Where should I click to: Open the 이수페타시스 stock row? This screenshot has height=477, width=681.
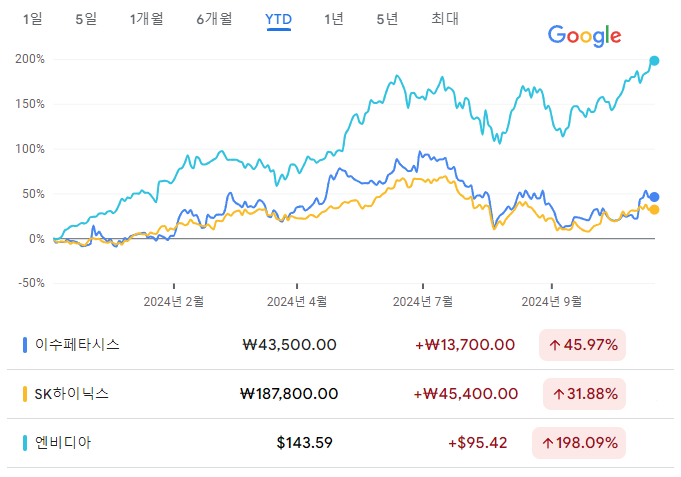click(x=340, y=345)
